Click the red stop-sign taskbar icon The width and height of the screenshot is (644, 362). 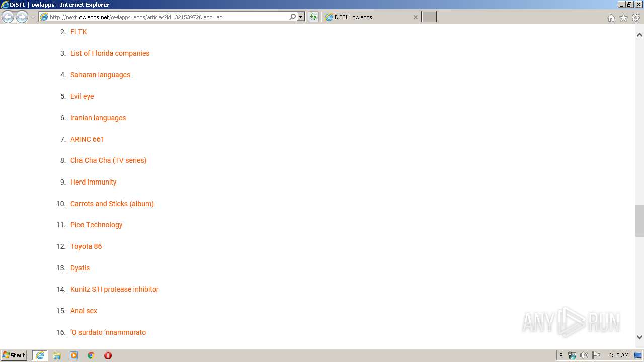tap(108, 355)
